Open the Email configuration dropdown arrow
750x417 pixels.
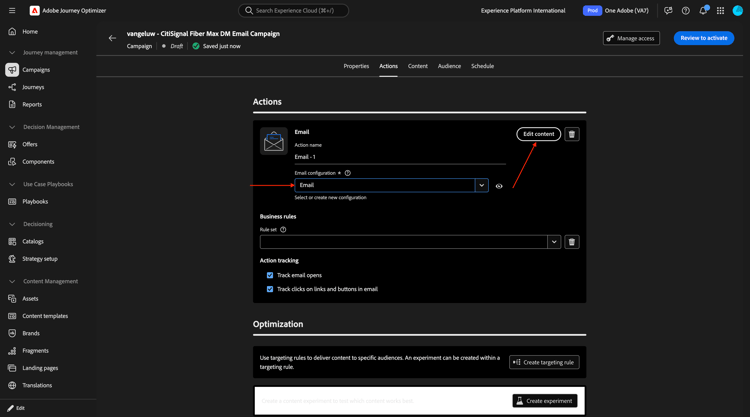point(482,185)
